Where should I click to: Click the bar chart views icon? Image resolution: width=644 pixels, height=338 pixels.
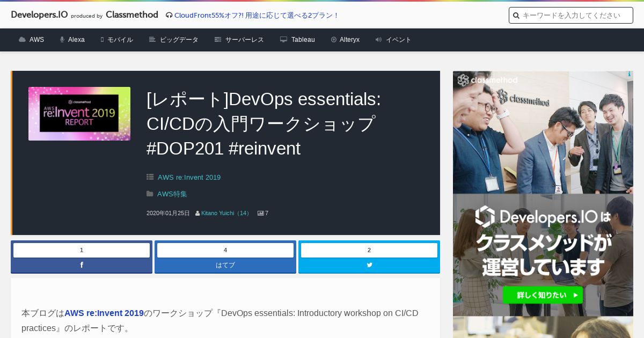261,213
